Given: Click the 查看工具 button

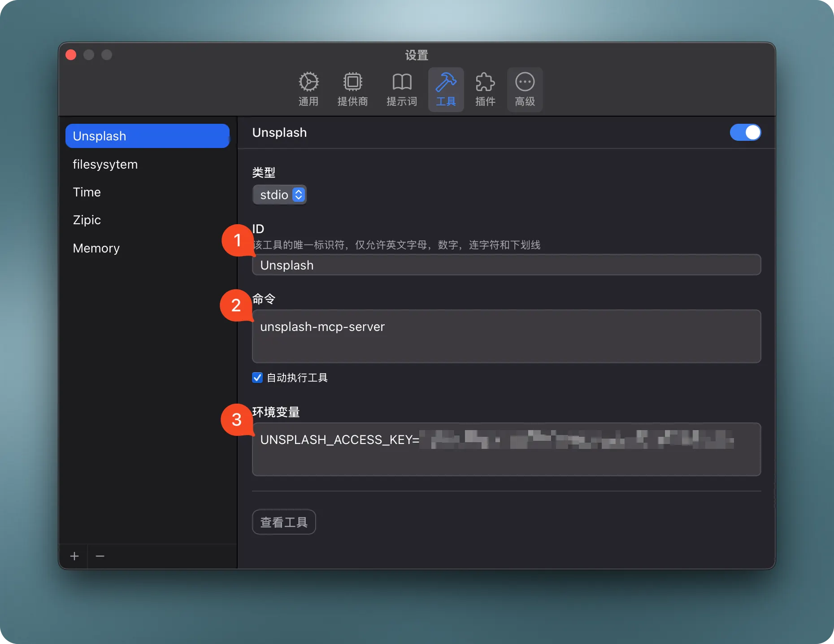Looking at the screenshot, I should tap(284, 522).
